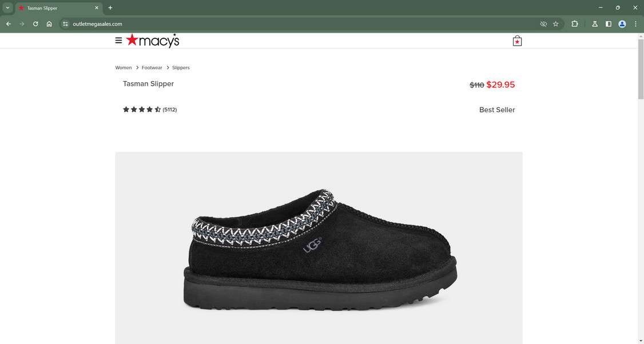644x344 pixels.
Task: Go to the browser home page
Action: (49, 24)
